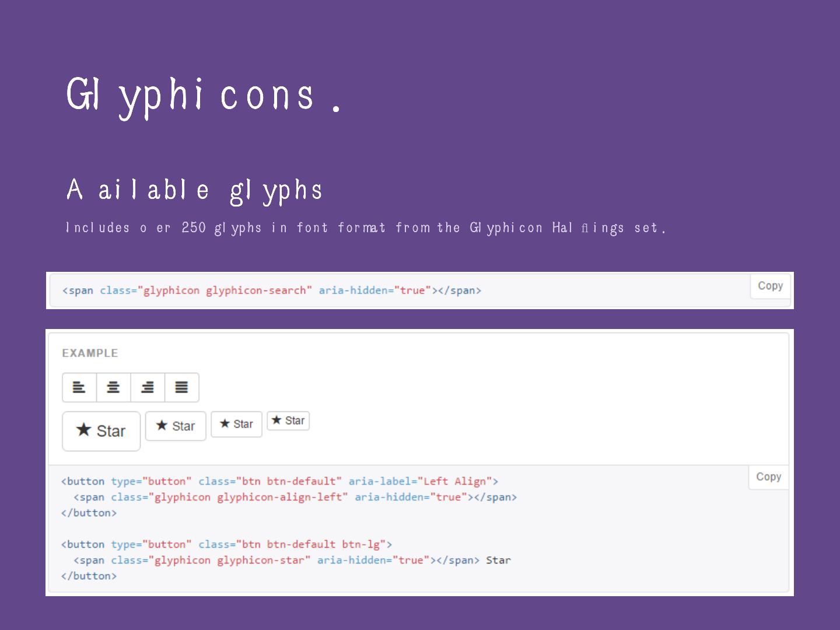Click the Available glyphs subheading
Viewport: 840px width, 630px height.
194,190
